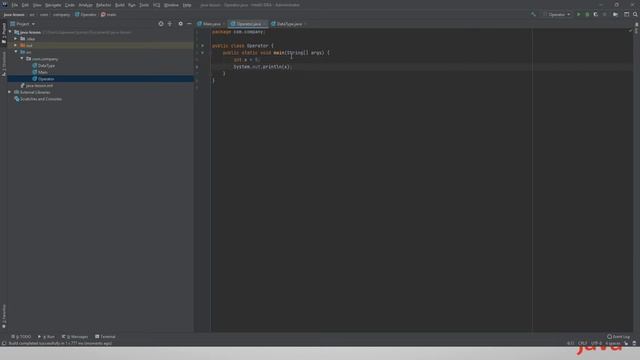
Task: Click the Search Everywhere magnifier icon
Action: click(635, 14)
